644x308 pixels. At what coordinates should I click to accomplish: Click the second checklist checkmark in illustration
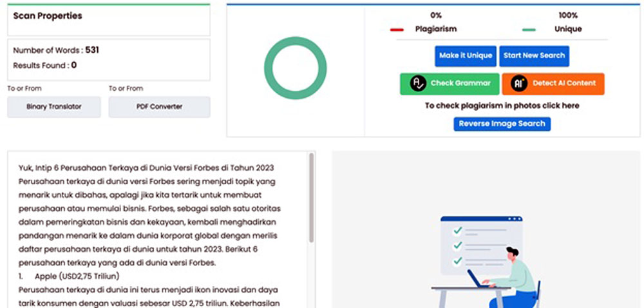[x=457, y=245]
